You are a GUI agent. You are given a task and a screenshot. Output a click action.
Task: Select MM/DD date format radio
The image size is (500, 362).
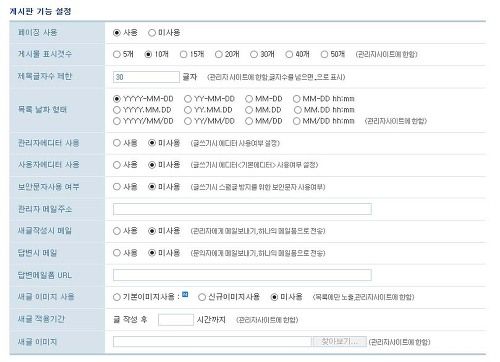249,121
